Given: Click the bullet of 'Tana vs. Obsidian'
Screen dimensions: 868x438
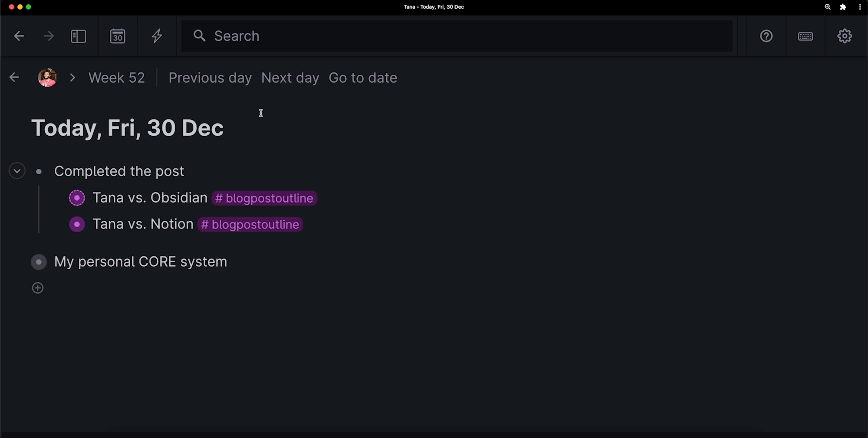Looking at the screenshot, I should point(77,198).
